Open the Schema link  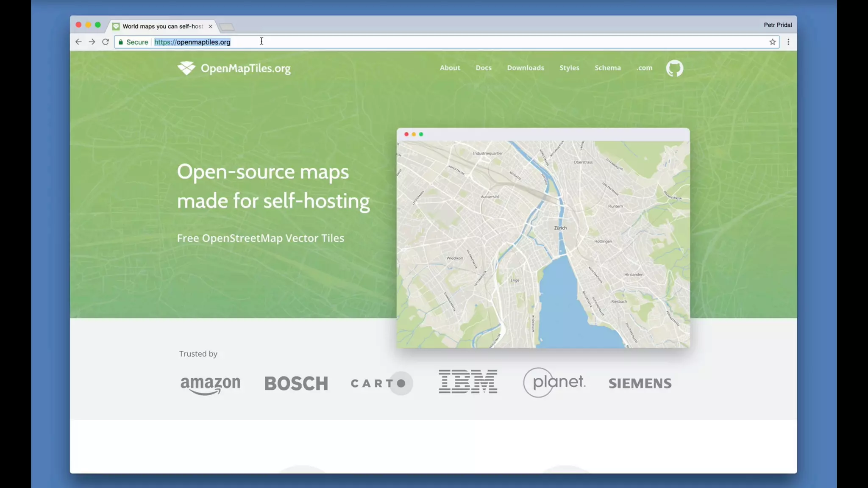pyautogui.click(x=607, y=68)
